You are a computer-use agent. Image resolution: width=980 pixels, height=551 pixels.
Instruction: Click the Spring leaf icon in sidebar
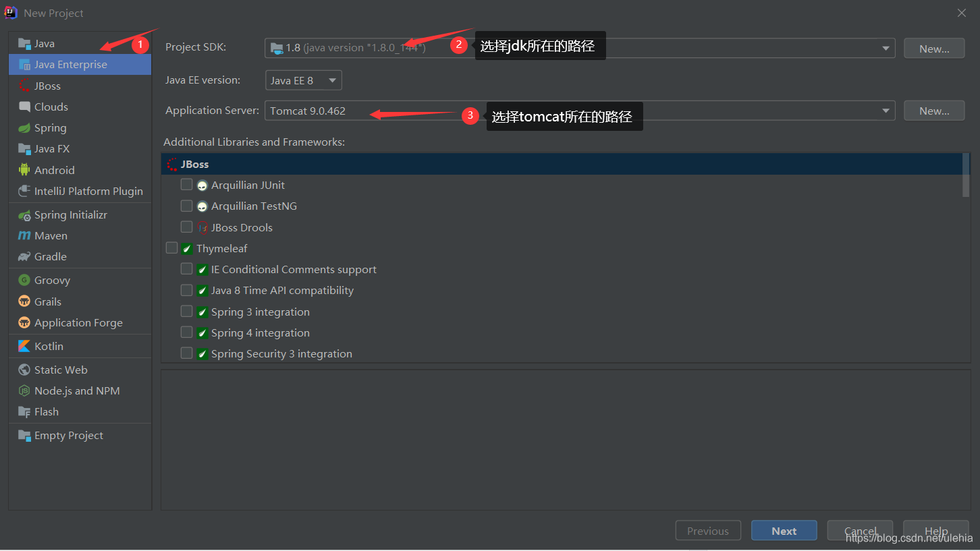[x=24, y=127]
